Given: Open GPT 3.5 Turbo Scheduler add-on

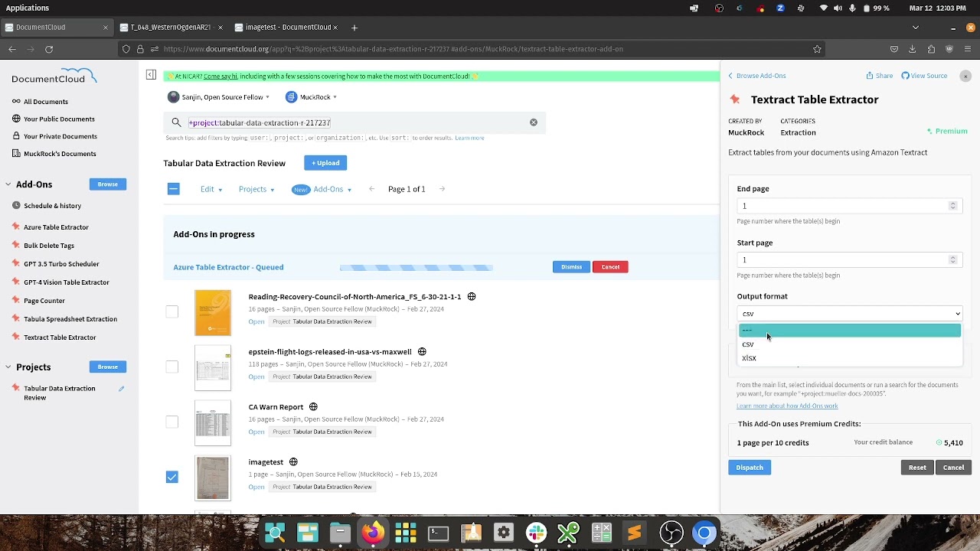Looking at the screenshot, I should point(61,264).
